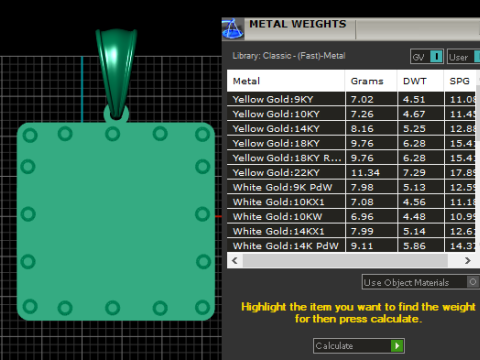Click the horizontal scrollbar track under the table

(x=345, y=260)
